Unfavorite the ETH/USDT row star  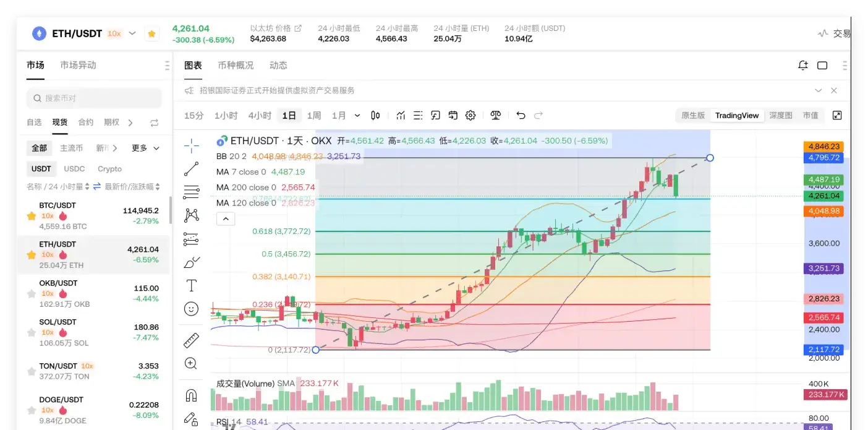coord(31,255)
